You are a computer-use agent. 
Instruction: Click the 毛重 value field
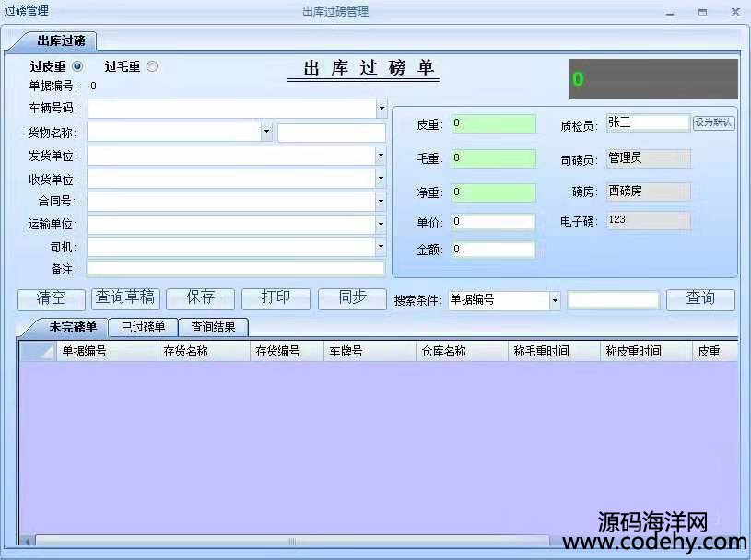coord(493,157)
